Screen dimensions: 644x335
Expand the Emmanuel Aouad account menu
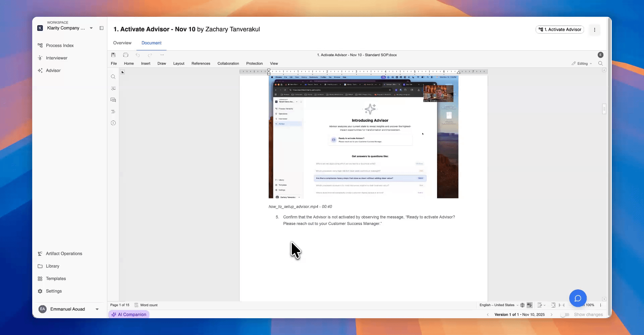pyautogui.click(x=97, y=309)
